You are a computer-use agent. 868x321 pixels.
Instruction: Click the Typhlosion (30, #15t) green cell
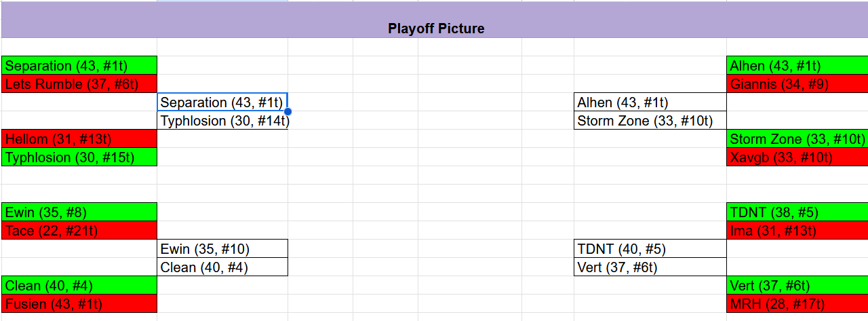coord(79,157)
